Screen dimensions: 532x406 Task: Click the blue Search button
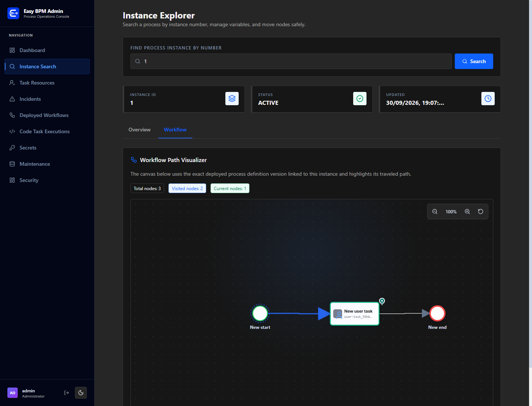click(474, 61)
